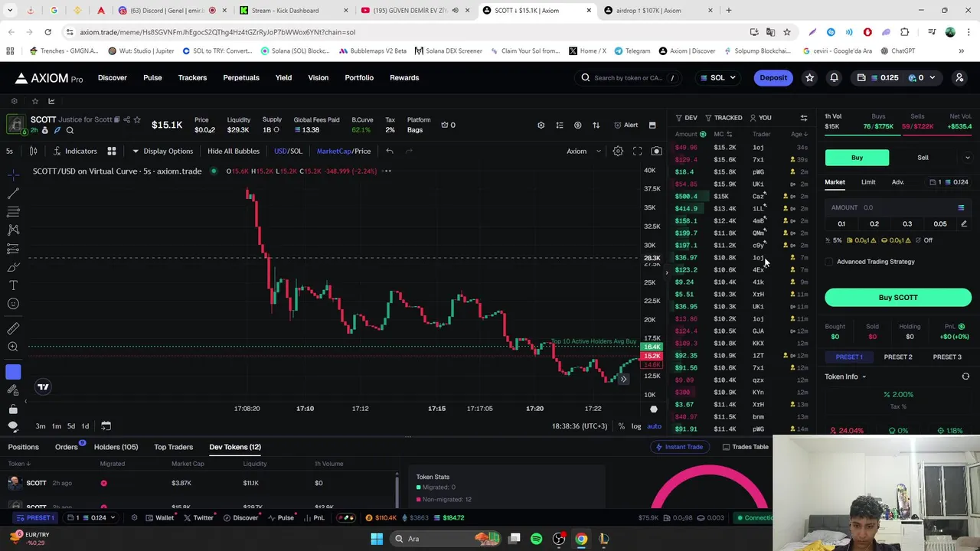The height and width of the screenshot is (551, 980).
Task: Open bottom bar wallet 0.124 dropdown
Action: tap(90, 518)
